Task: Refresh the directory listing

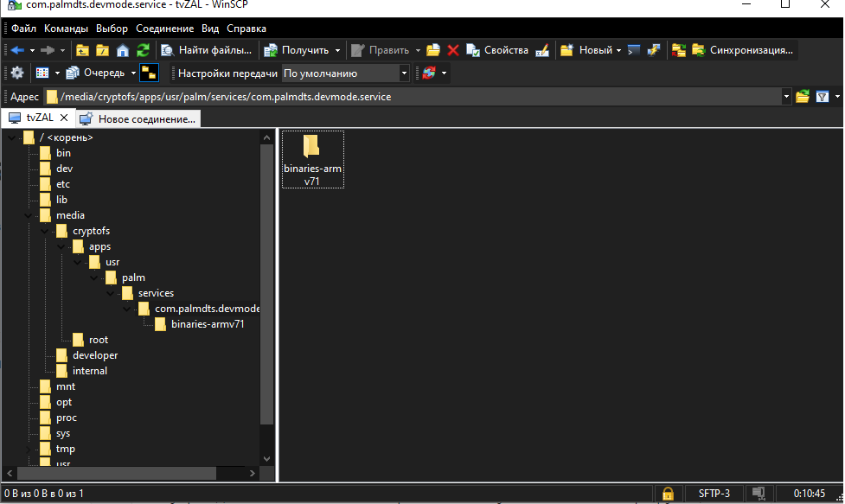Action: [x=143, y=50]
